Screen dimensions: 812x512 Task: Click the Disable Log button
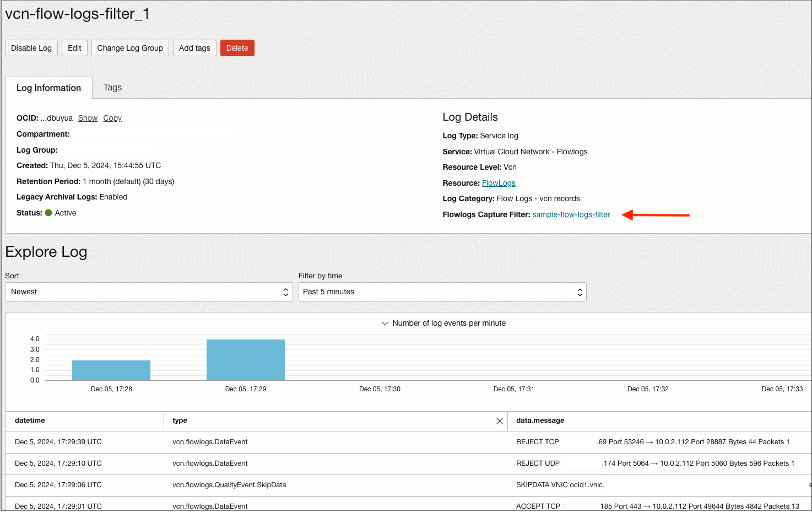(x=31, y=48)
